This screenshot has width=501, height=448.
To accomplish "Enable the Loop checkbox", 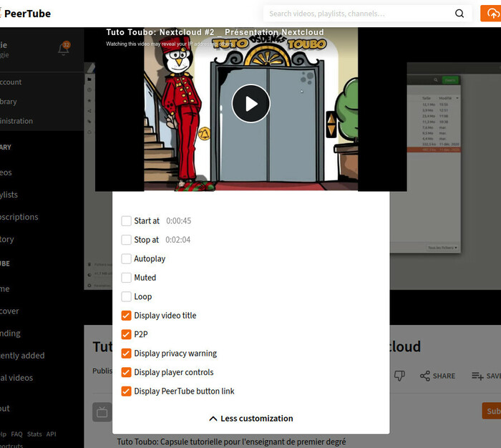I will point(127,296).
